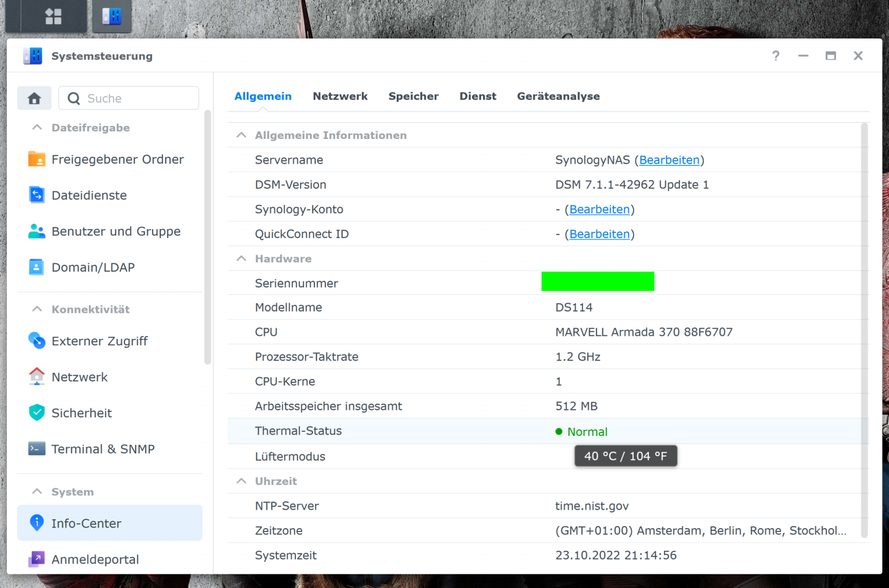
Task: Click the SynologyNAS server name text
Action: tap(593, 160)
